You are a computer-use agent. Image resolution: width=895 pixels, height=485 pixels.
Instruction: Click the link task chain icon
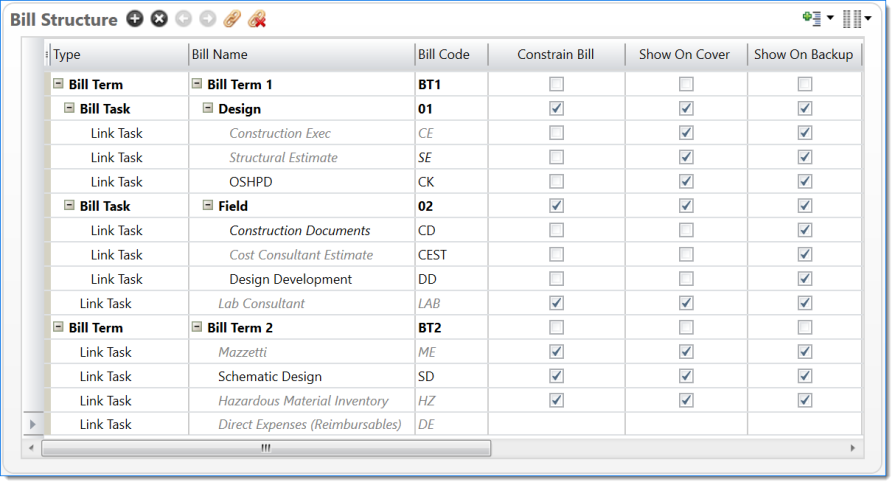pos(232,20)
